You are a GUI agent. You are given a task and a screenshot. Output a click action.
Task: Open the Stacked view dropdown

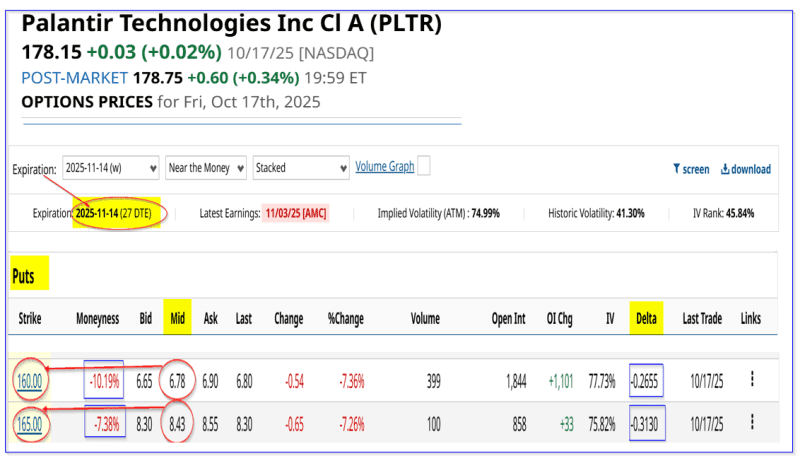299,168
